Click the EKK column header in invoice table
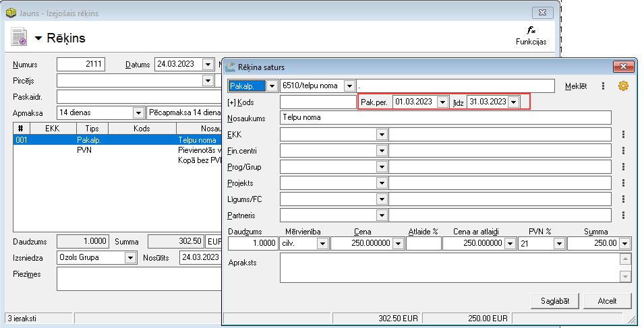This screenshot has width=644, height=328. (52, 129)
